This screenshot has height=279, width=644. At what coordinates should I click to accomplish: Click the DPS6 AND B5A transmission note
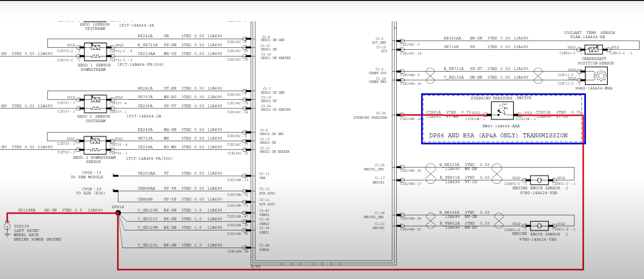(498, 136)
